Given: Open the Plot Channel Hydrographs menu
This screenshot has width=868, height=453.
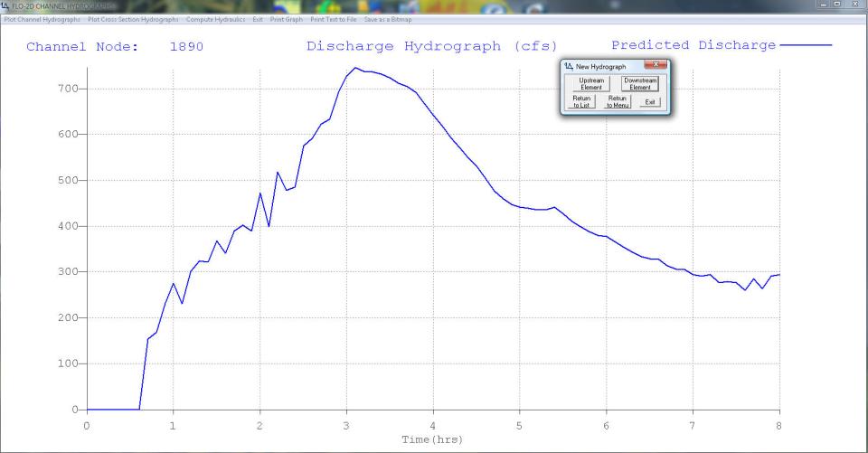Looking at the screenshot, I should pyautogui.click(x=42, y=19).
